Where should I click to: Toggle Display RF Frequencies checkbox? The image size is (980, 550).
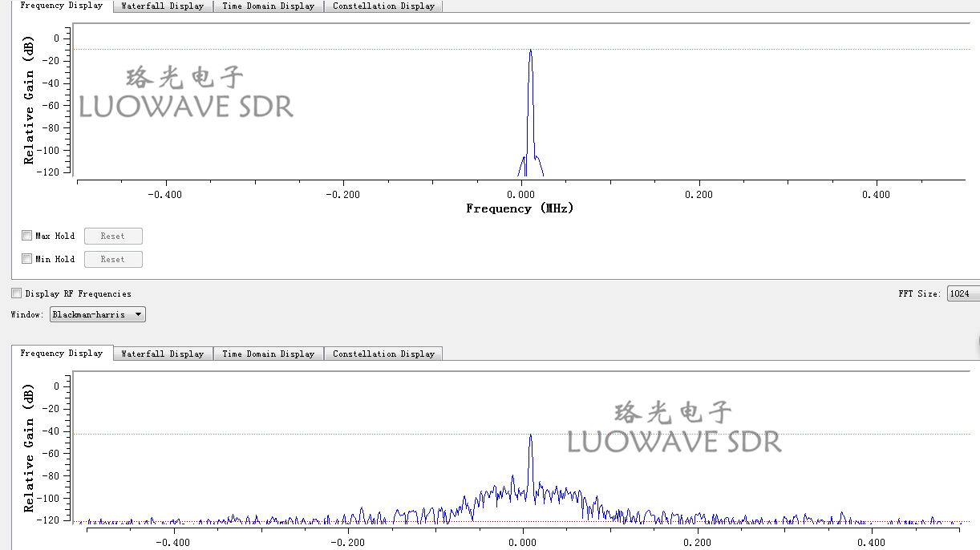tap(17, 293)
